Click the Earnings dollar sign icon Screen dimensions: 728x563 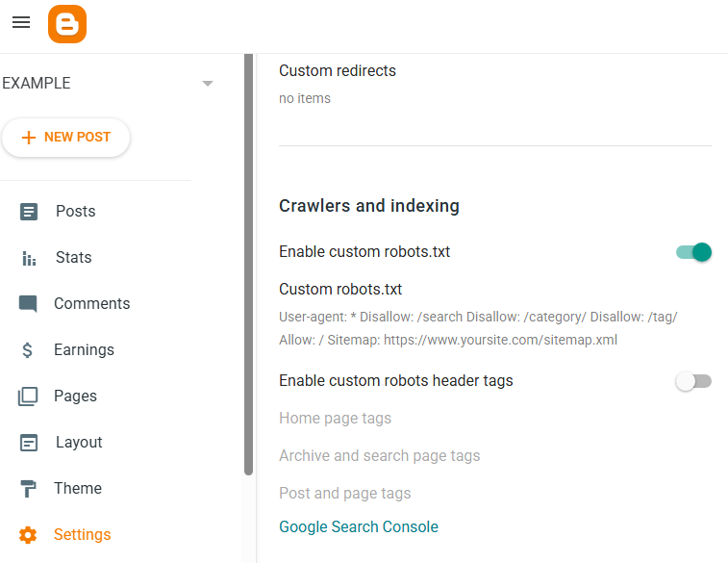27,349
